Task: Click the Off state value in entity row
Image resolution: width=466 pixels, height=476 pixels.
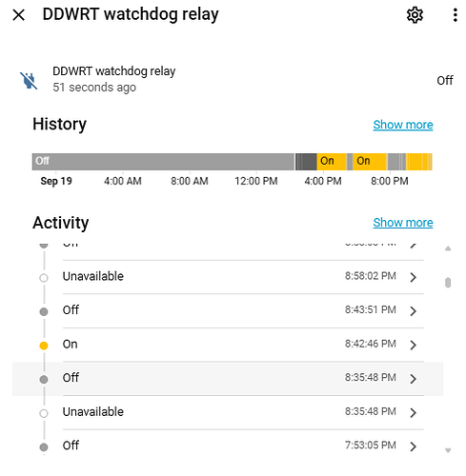Action: [445, 81]
